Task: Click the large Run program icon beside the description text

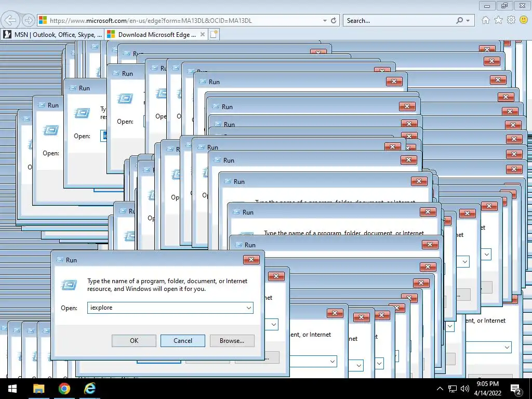Action: tap(69, 285)
